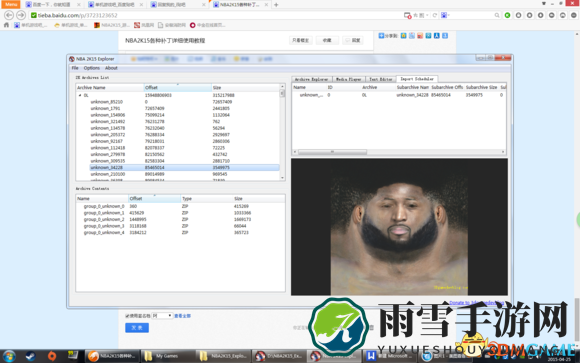This screenshot has width=580, height=363.
Task: Click the browser back arrow button
Action: [9, 15]
